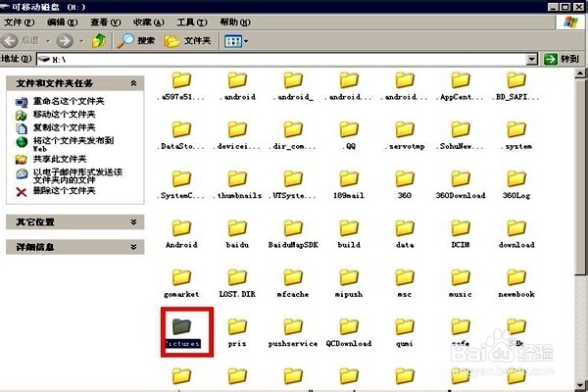Go up one folder level
This screenshot has height=392, width=588.
99,40
